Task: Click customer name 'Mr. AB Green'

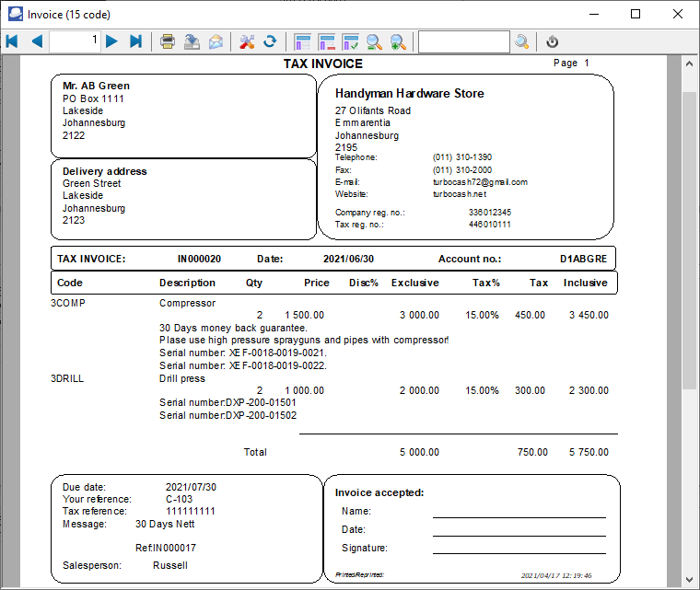Action: (96, 86)
